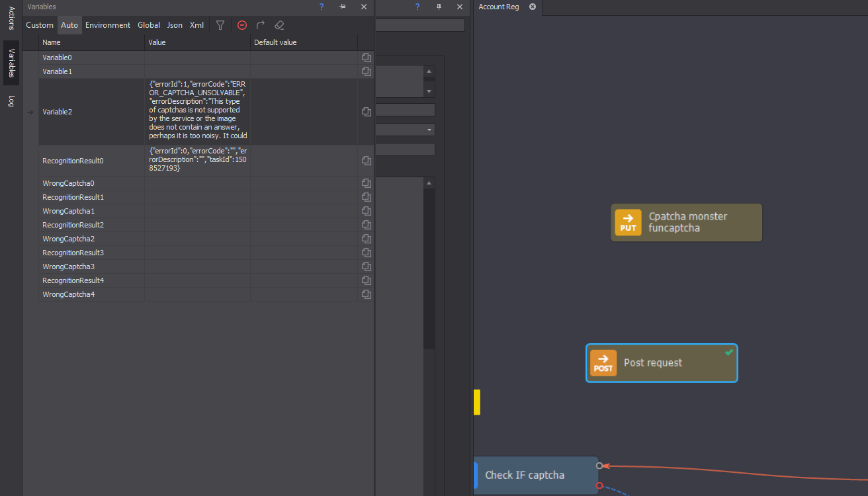Click the red remove variable icon
The image size is (868, 496).
(x=242, y=25)
